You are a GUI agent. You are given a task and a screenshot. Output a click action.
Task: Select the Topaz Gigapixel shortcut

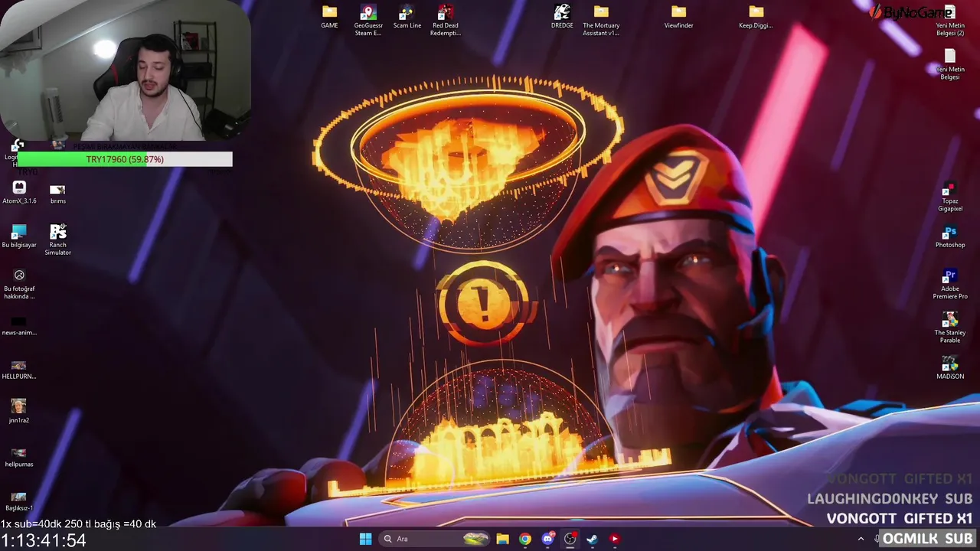coord(950,197)
